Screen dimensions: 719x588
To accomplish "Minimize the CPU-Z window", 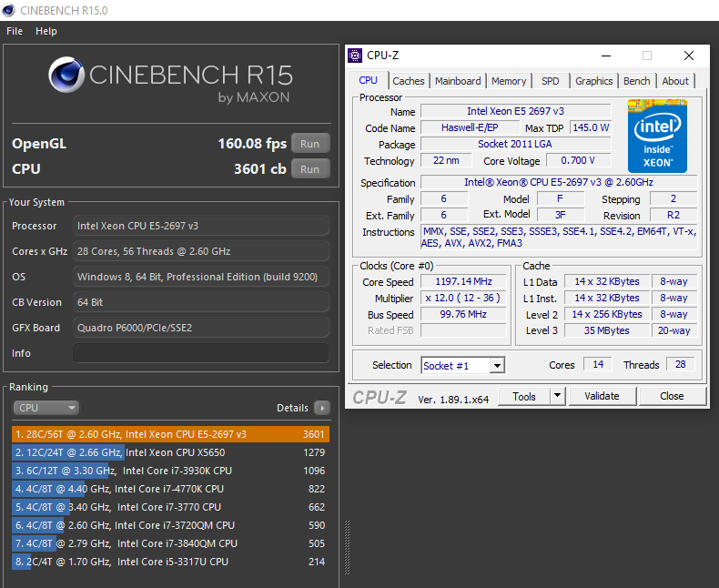I will coord(606,56).
